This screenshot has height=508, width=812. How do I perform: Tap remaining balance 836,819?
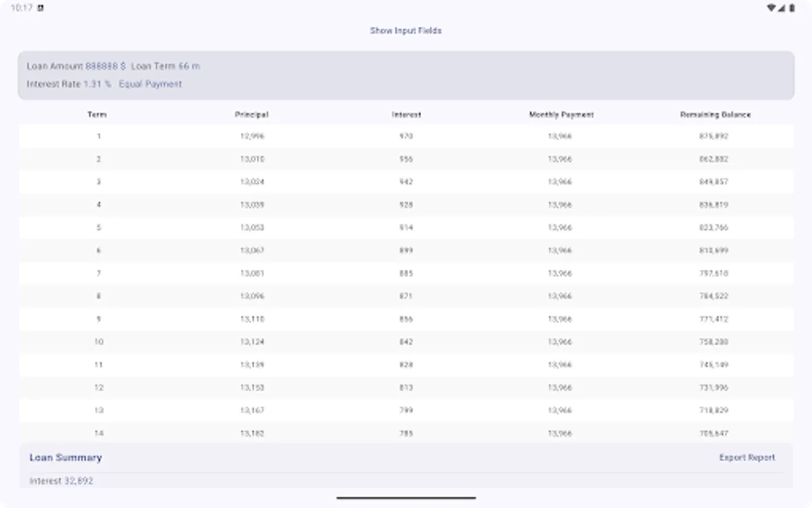click(714, 205)
